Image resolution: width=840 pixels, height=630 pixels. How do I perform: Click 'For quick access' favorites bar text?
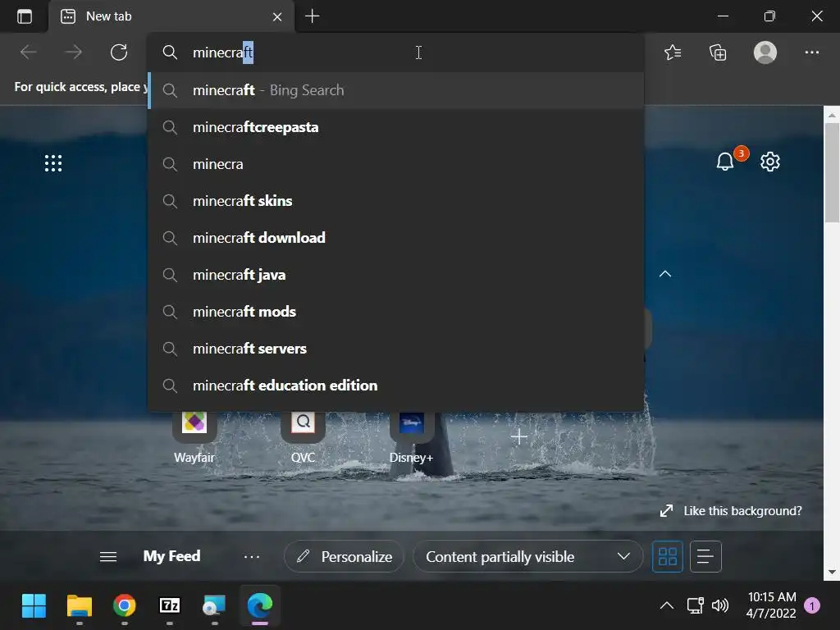[x=81, y=87]
